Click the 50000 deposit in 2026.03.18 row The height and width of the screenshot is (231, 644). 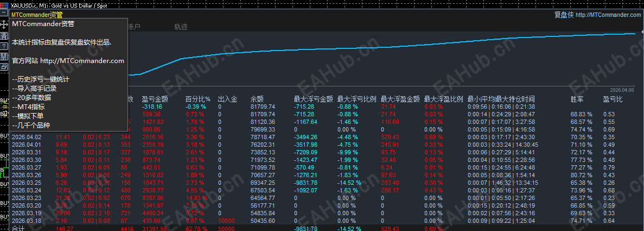[226, 221]
